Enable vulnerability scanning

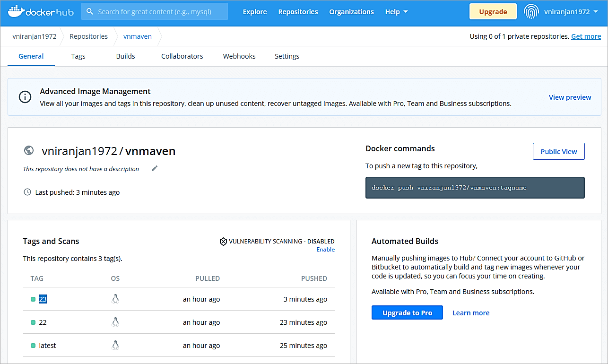pyautogui.click(x=325, y=250)
